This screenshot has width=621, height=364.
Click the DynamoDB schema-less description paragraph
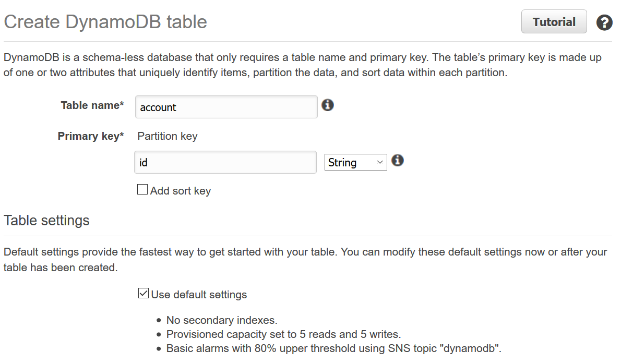pos(303,65)
